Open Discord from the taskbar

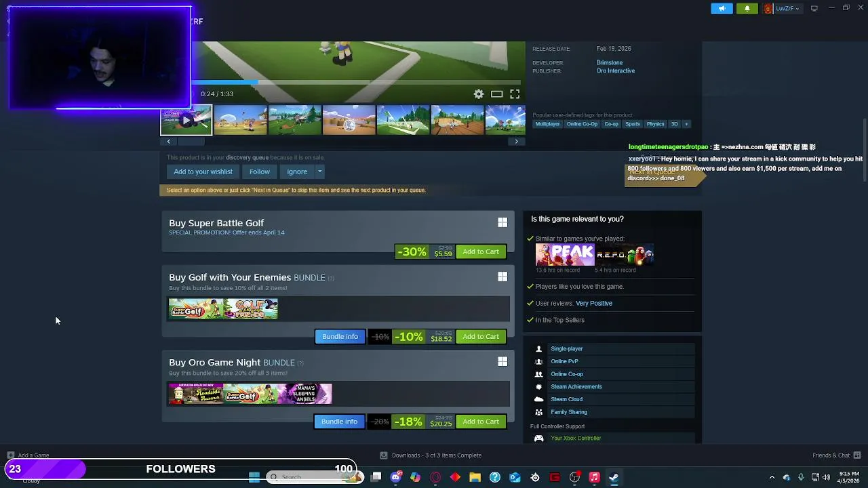(x=396, y=477)
